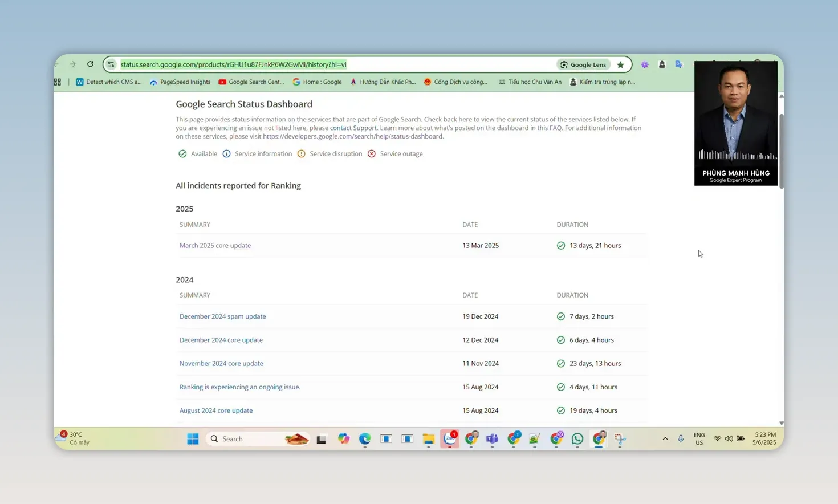Follow the 'contact Support' link

click(353, 128)
